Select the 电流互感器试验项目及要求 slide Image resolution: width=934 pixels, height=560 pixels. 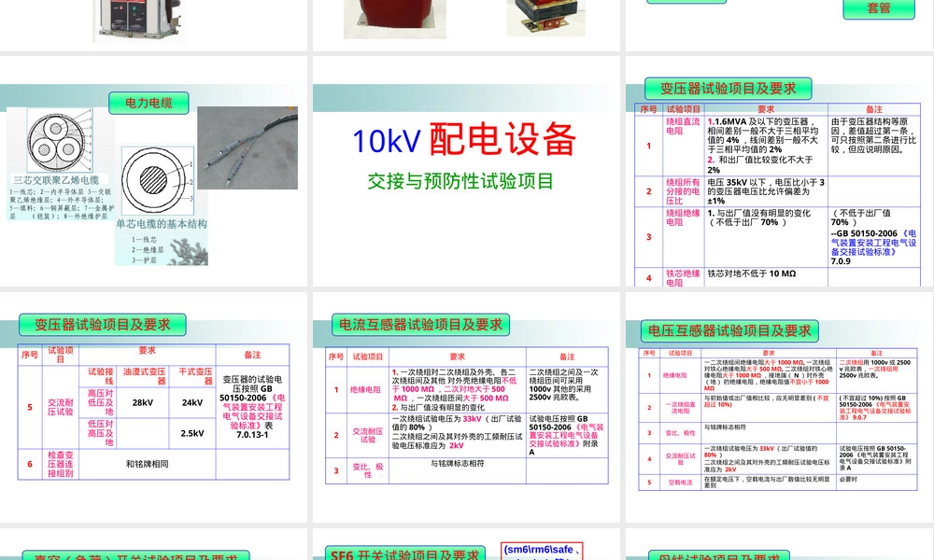pyautogui.click(x=466, y=407)
